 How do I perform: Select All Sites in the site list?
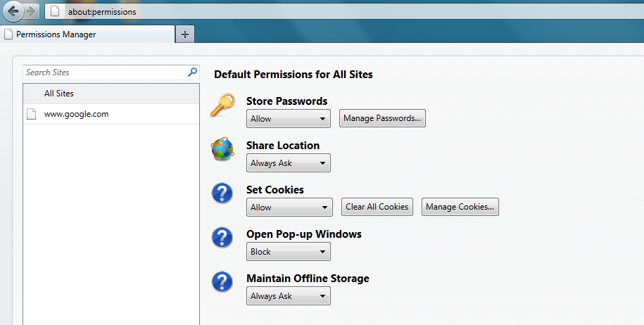tap(59, 94)
